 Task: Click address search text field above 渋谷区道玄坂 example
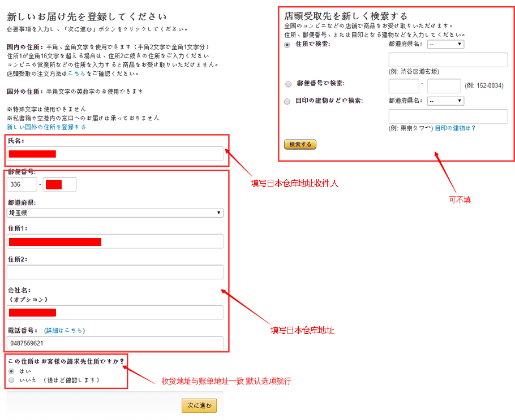[448, 60]
